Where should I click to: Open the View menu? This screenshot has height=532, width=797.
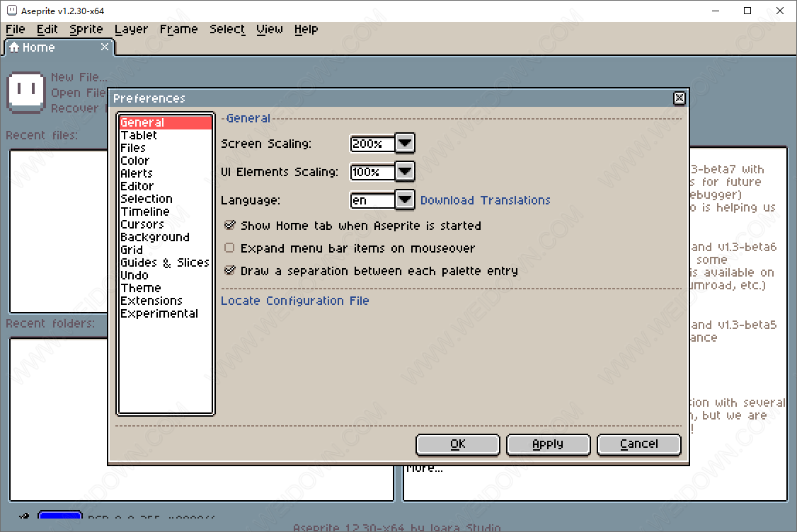(x=270, y=30)
